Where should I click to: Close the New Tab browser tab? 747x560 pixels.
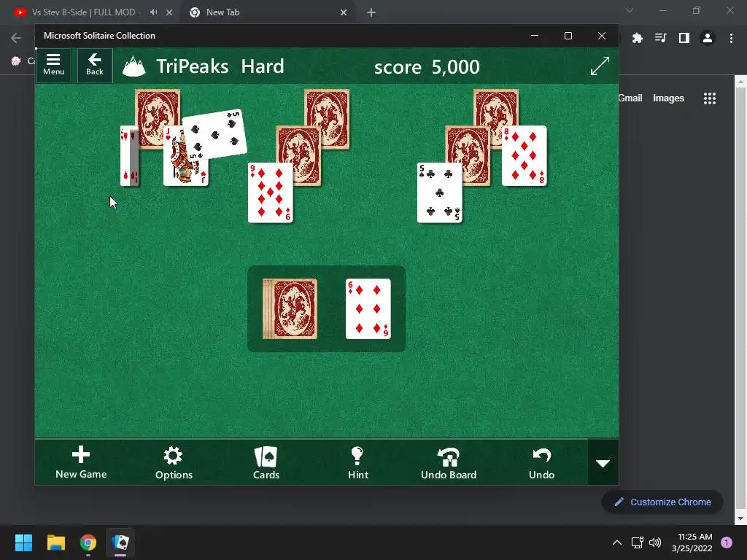344,12
